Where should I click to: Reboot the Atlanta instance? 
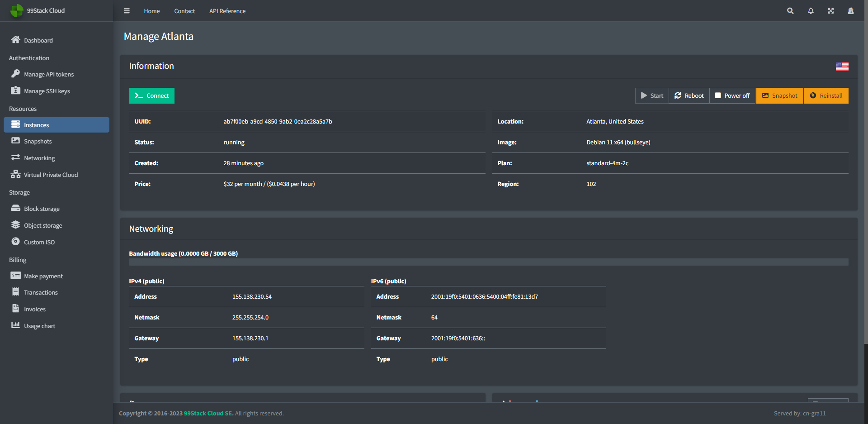coord(689,95)
